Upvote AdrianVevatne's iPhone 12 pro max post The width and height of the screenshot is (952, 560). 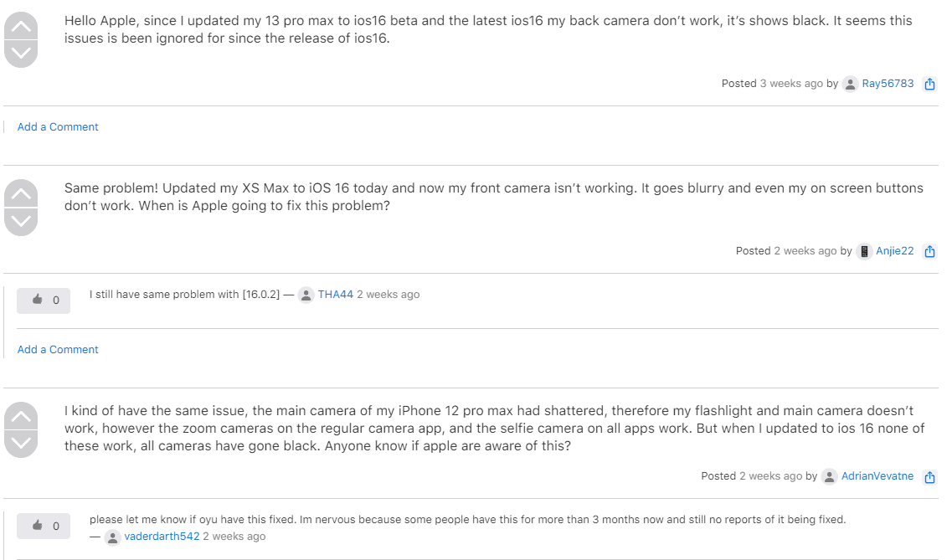(x=21, y=416)
